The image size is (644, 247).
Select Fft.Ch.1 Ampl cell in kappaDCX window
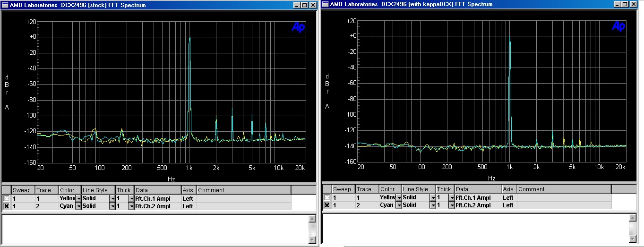pyautogui.click(x=478, y=197)
